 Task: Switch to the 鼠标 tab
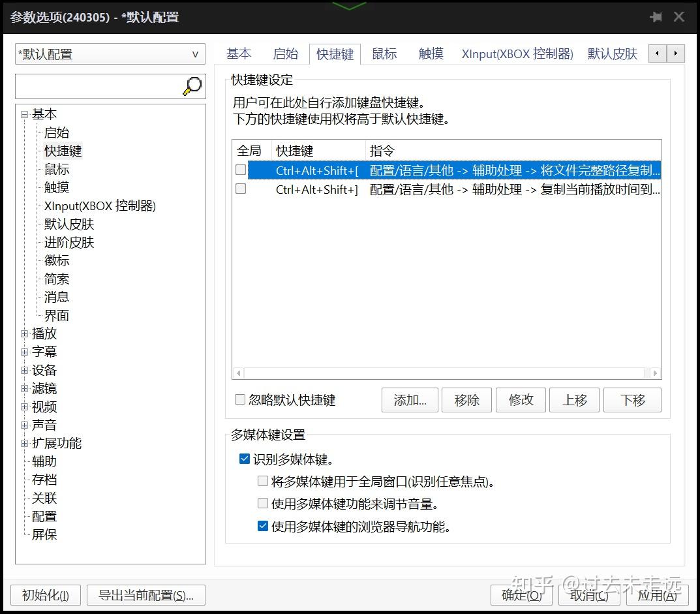click(384, 54)
